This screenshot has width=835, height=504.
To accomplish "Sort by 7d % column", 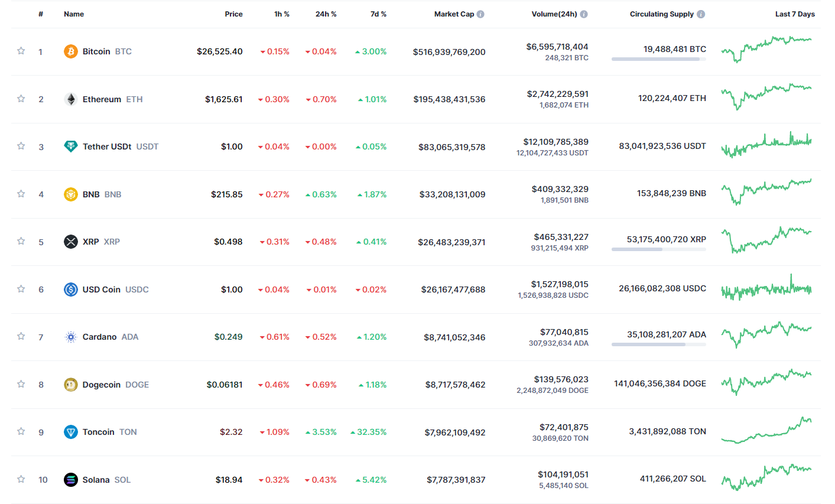I will [x=378, y=14].
